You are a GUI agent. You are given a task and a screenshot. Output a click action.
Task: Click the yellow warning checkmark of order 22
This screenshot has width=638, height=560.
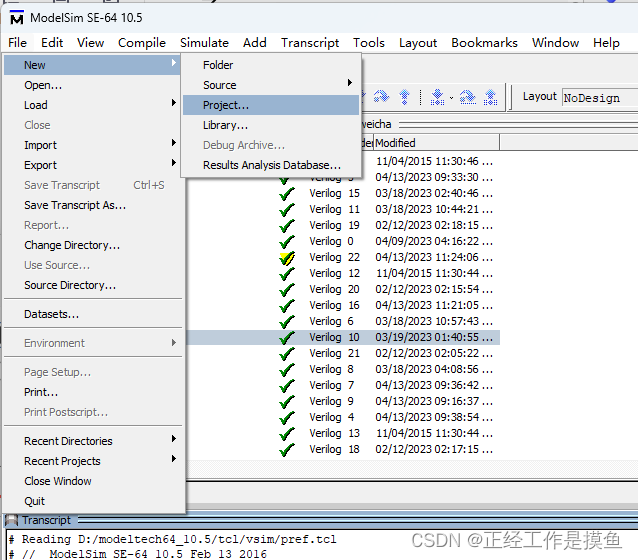coord(287,257)
